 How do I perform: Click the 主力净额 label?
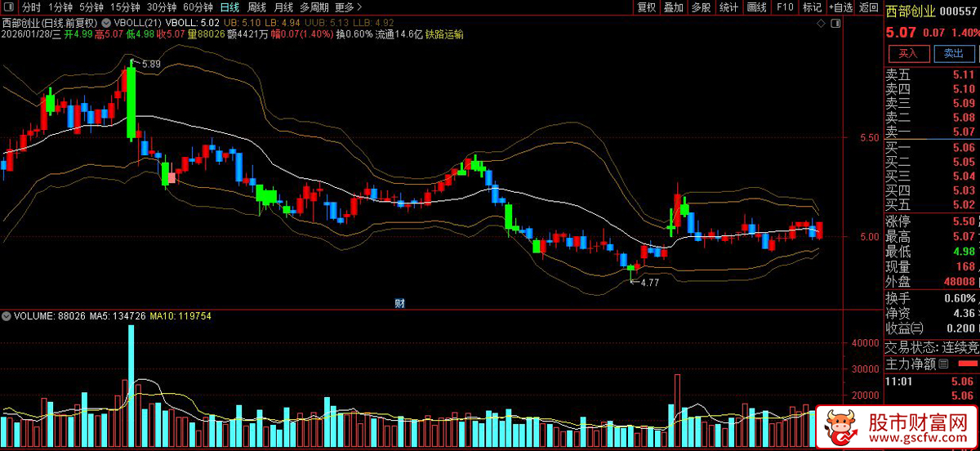point(911,364)
